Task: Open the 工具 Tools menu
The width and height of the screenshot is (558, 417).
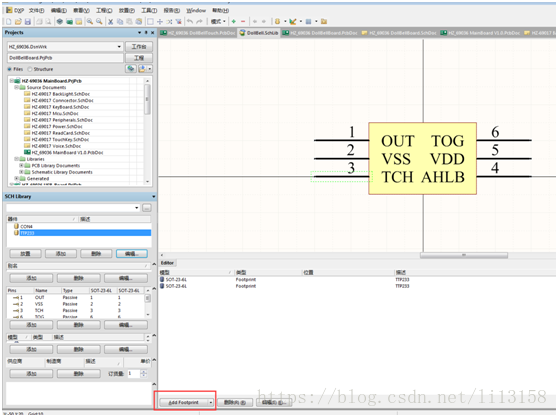Action: tap(149, 10)
